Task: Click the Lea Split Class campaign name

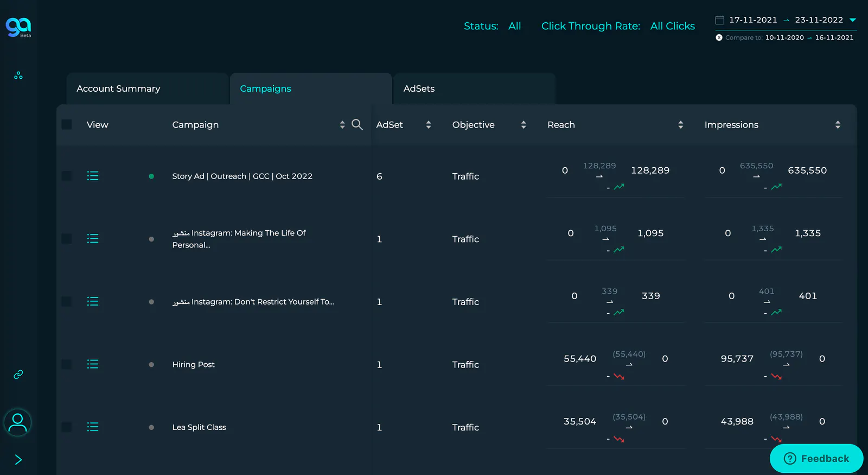Action: click(x=199, y=427)
